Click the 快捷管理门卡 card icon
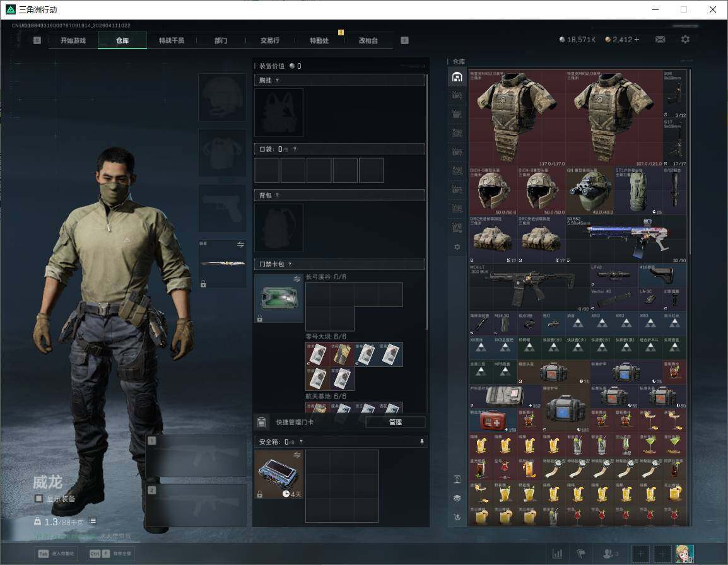Image resolution: width=728 pixels, height=565 pixels. 262,422
